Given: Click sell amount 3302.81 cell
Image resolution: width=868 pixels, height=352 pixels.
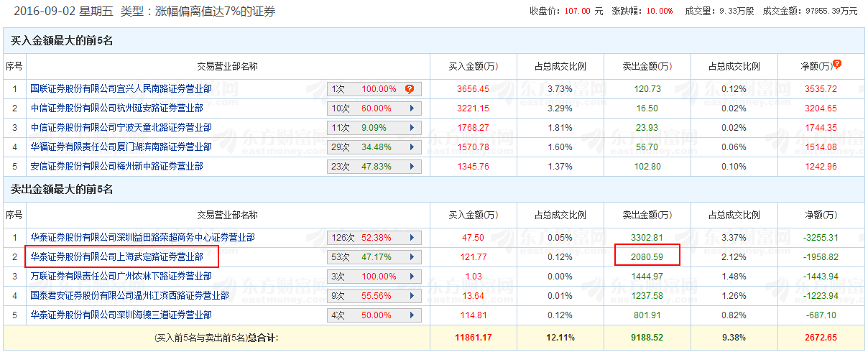Looking at the screenshot, I should pos(647,238).
